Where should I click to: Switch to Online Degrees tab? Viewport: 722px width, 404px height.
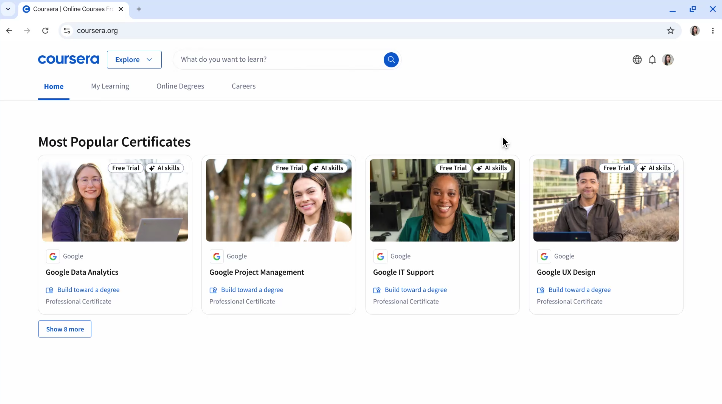tap(180, 87)
